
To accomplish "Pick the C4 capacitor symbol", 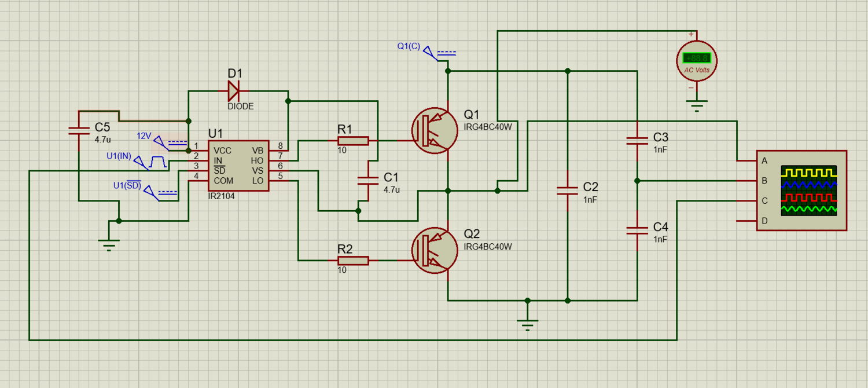I will click(x=637, y=230).
